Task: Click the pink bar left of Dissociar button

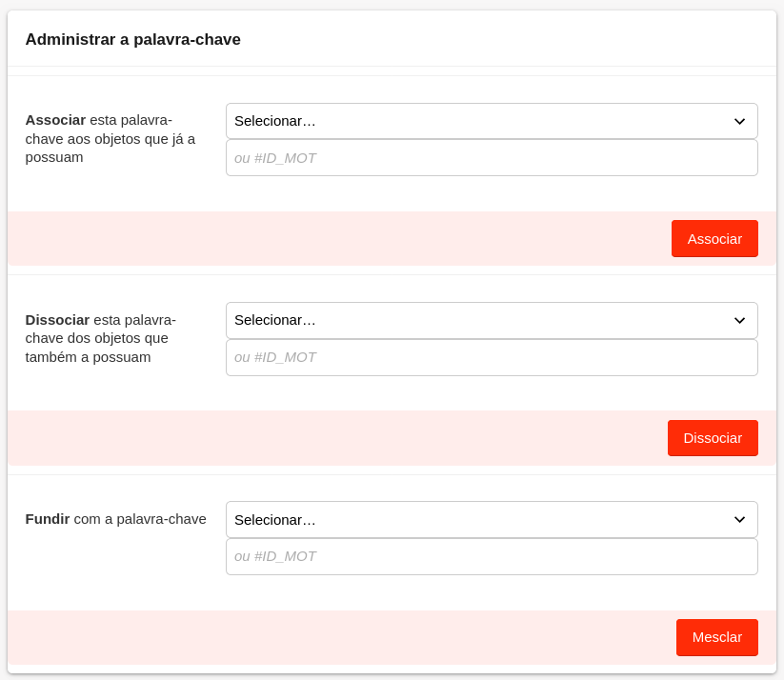Action: tap(333, 438)
